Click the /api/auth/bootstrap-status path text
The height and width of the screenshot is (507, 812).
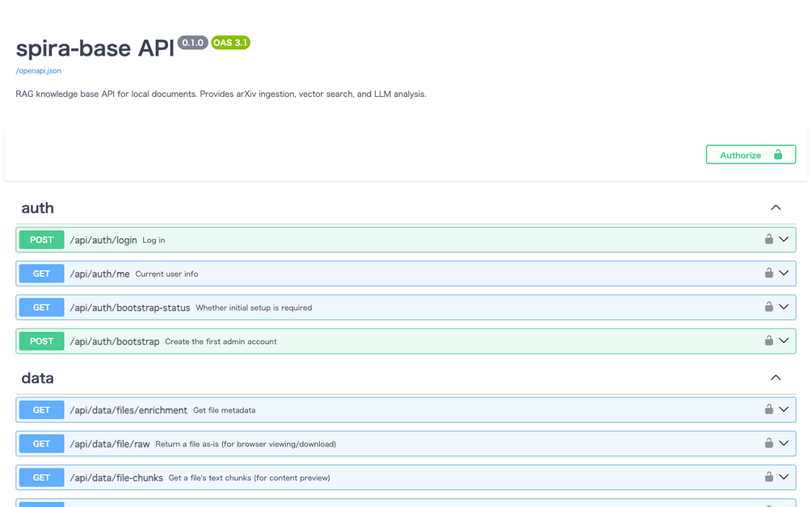(x=130, y=308)
